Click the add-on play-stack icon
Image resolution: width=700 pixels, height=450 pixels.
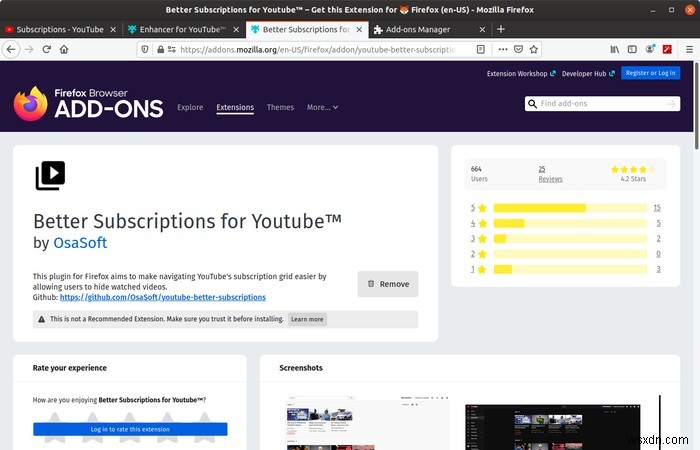[50, 175]
